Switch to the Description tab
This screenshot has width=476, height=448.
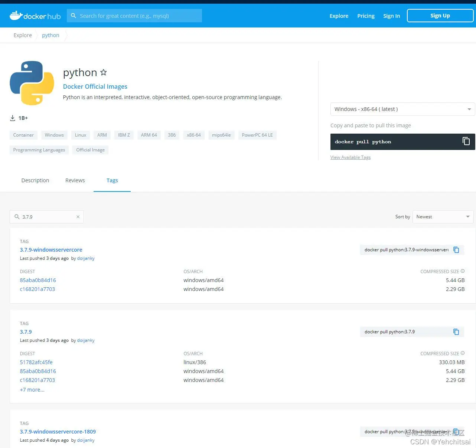click(35, 180)
